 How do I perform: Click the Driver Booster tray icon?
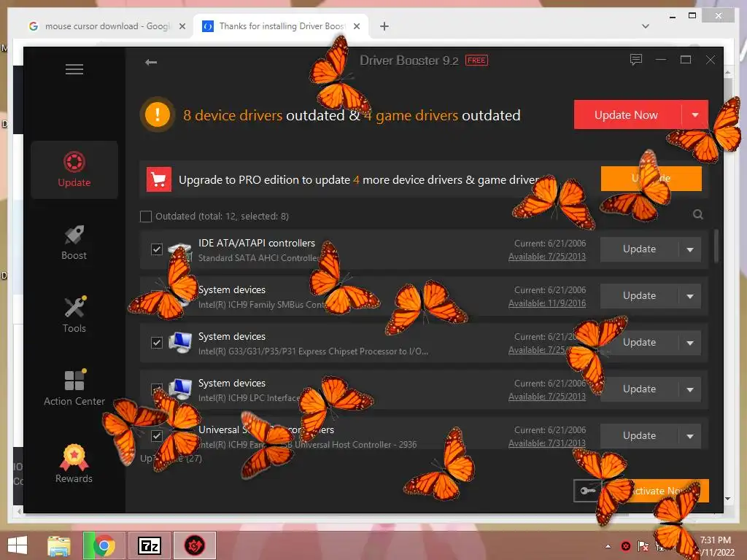pos(626,546)
